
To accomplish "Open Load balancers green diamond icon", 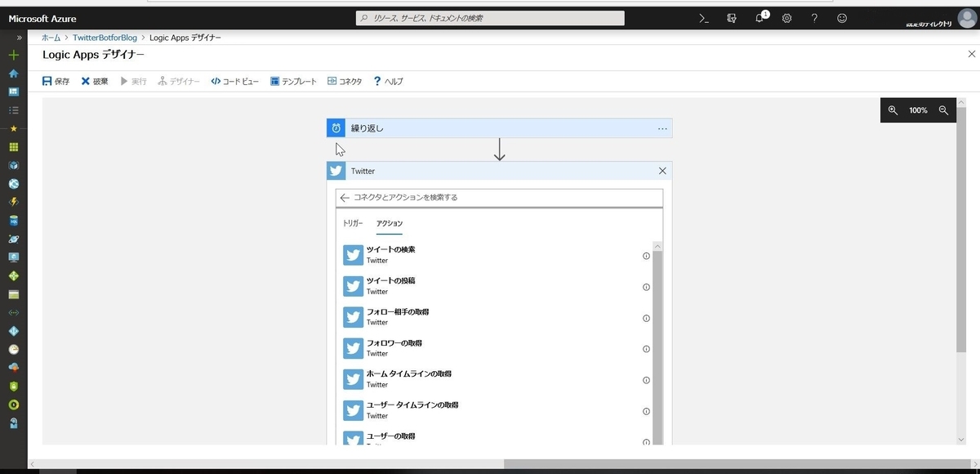I will point(13,275).
